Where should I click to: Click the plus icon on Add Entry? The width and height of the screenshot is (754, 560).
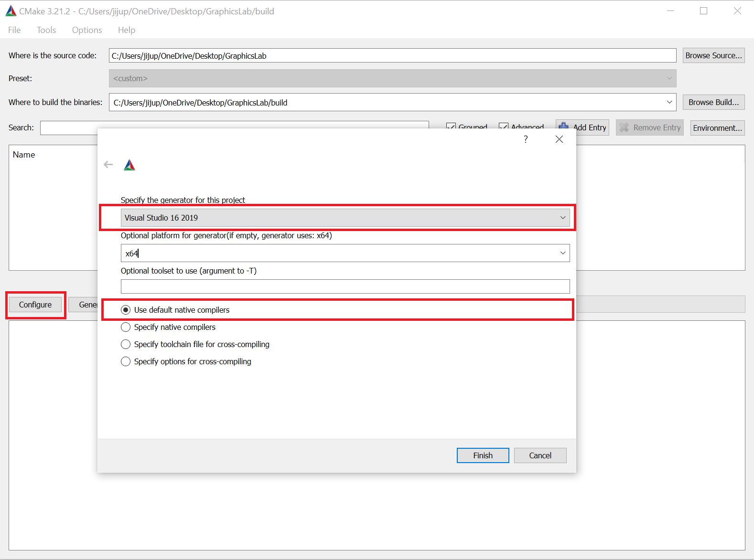(x=564, y=127)
